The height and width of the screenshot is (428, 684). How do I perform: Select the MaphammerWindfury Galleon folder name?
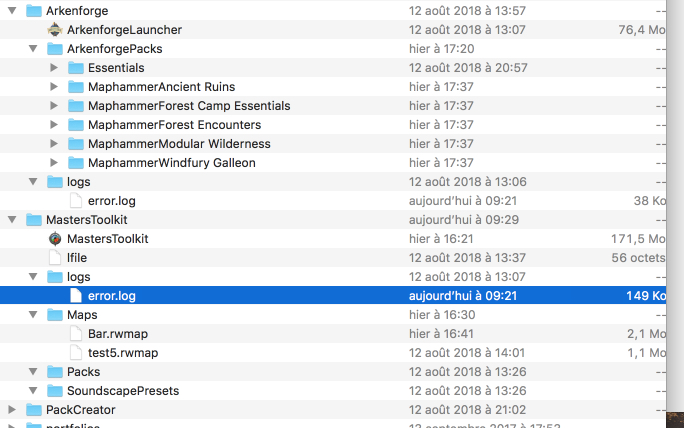tap(171, 163)
